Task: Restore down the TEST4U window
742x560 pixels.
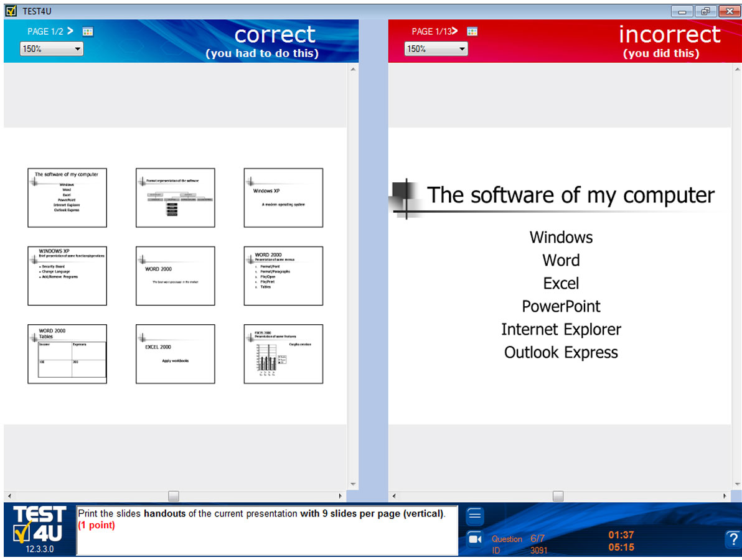Action: 705,11
